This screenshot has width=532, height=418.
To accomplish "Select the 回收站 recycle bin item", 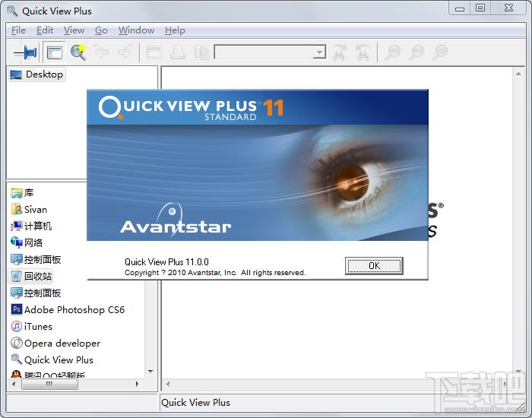I will (x=31, y=276).
